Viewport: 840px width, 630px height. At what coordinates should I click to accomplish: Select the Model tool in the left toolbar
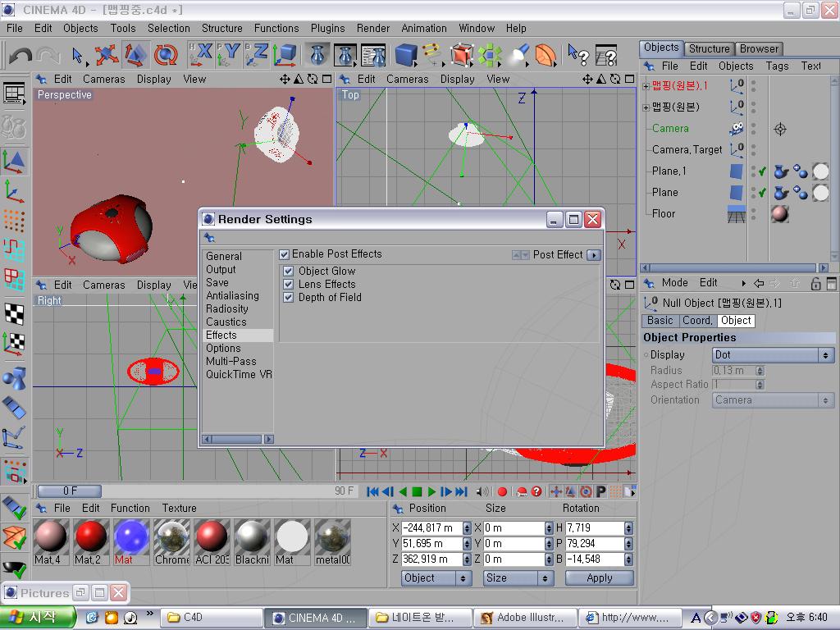click(x=14, y=162)
